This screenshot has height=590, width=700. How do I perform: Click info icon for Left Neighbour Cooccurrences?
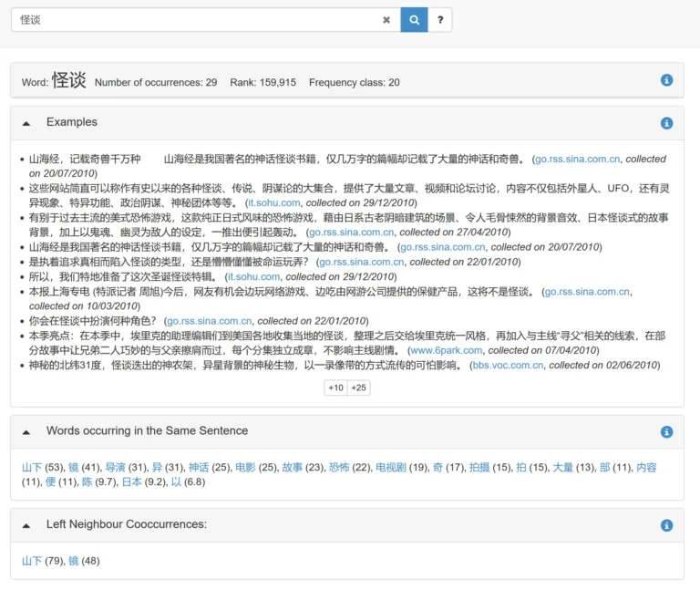666,525
